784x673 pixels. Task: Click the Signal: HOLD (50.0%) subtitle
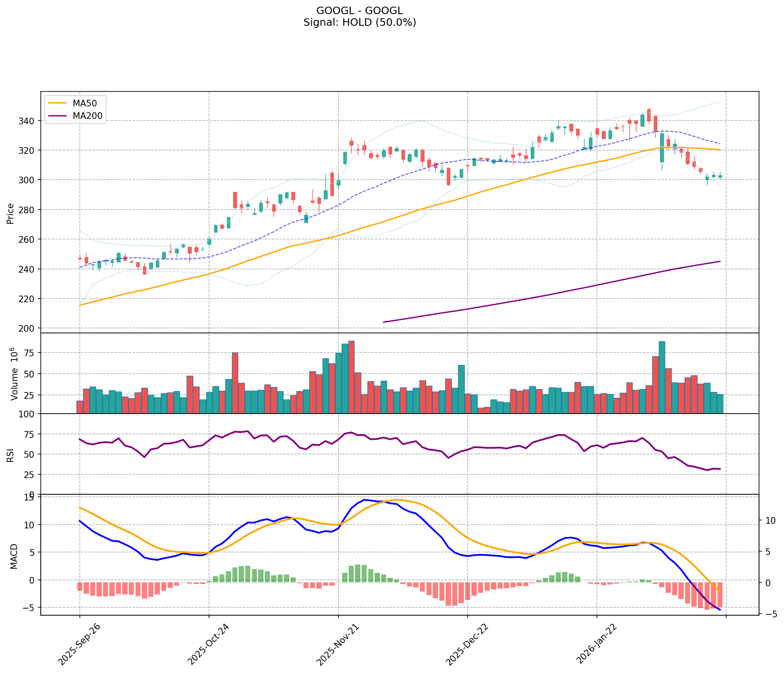(360, 22)
